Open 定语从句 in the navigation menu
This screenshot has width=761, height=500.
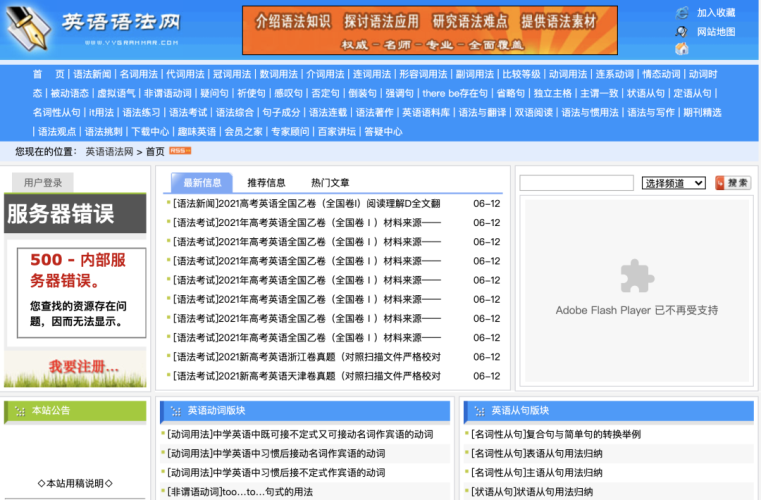coord(692,93)
